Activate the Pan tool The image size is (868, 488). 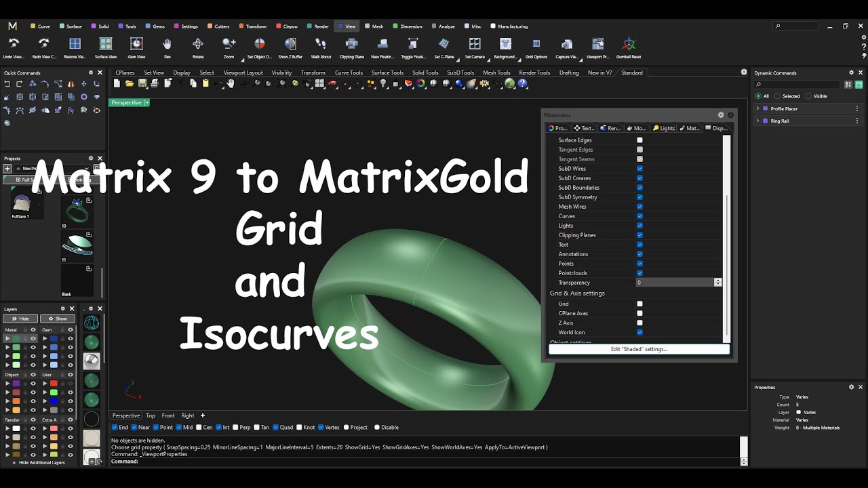pyautogui.click(x=167, y=43)
